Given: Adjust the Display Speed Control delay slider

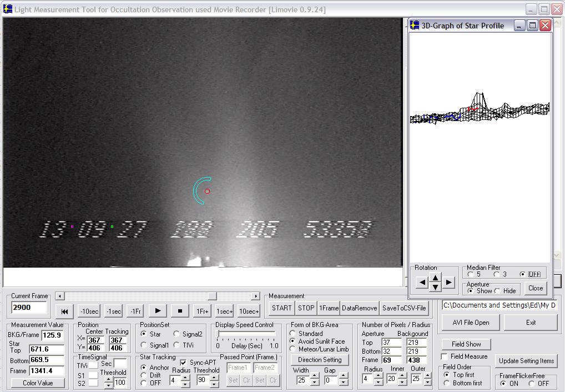Looking at the screenshot, I should pyautogui.click(x=218, y=334).
